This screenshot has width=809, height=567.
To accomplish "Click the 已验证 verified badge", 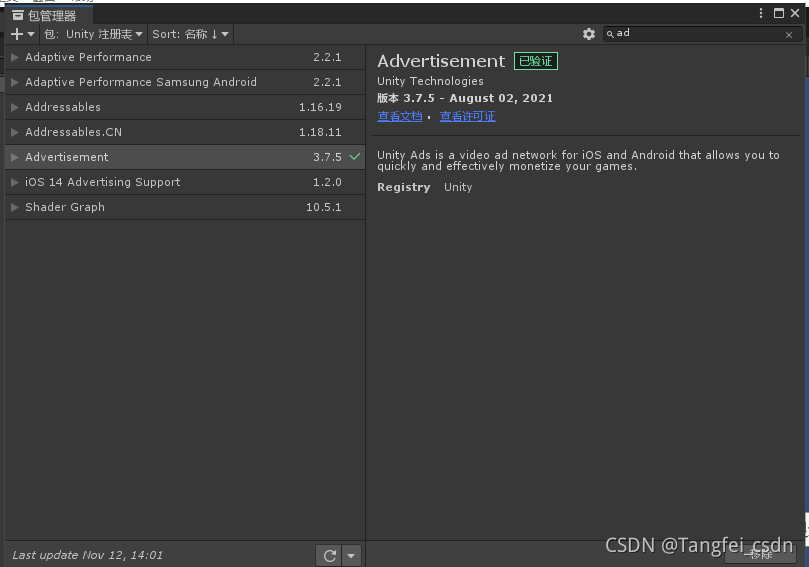I will [536, 61].
